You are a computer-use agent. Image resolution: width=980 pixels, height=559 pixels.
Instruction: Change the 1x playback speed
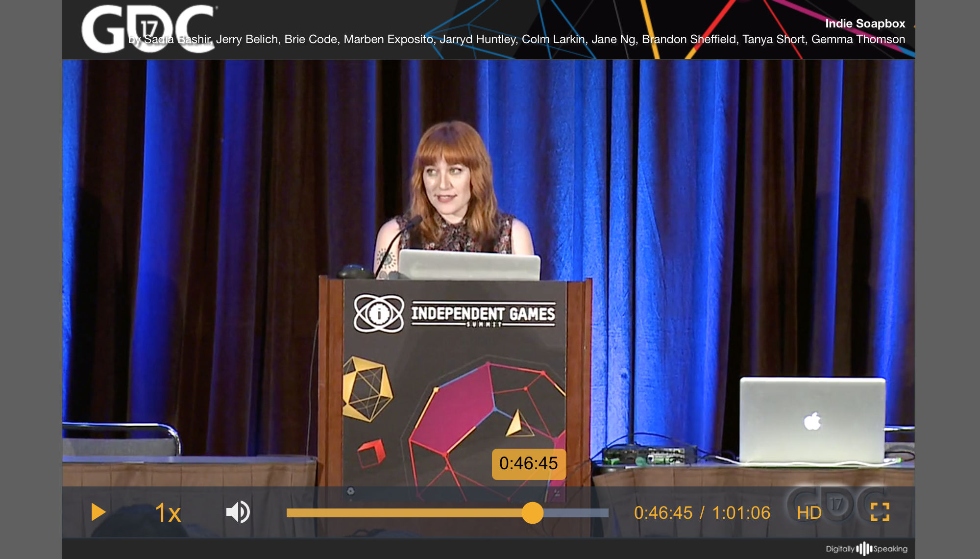168,513
